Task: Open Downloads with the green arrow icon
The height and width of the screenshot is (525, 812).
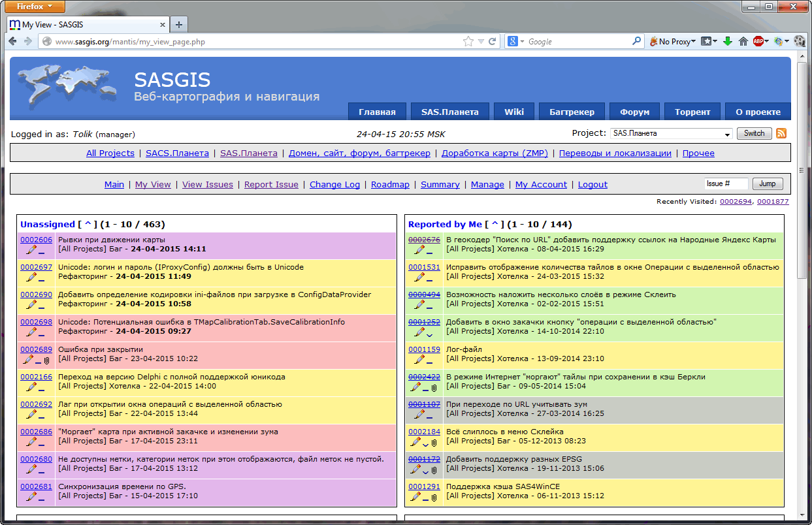Action: tap(728, 41)
